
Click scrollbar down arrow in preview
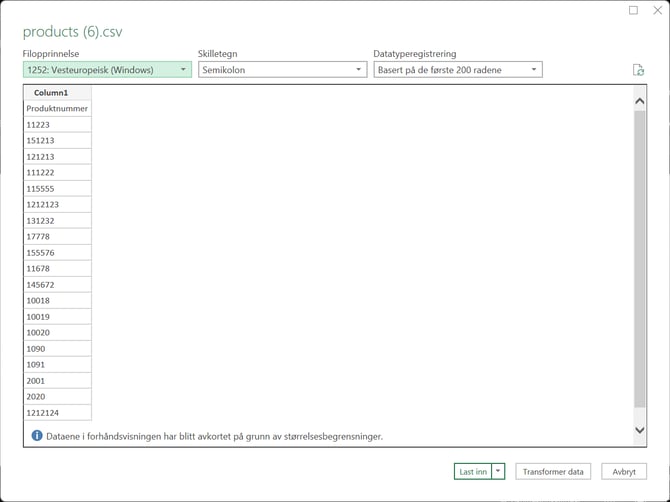tap(640, 430)
